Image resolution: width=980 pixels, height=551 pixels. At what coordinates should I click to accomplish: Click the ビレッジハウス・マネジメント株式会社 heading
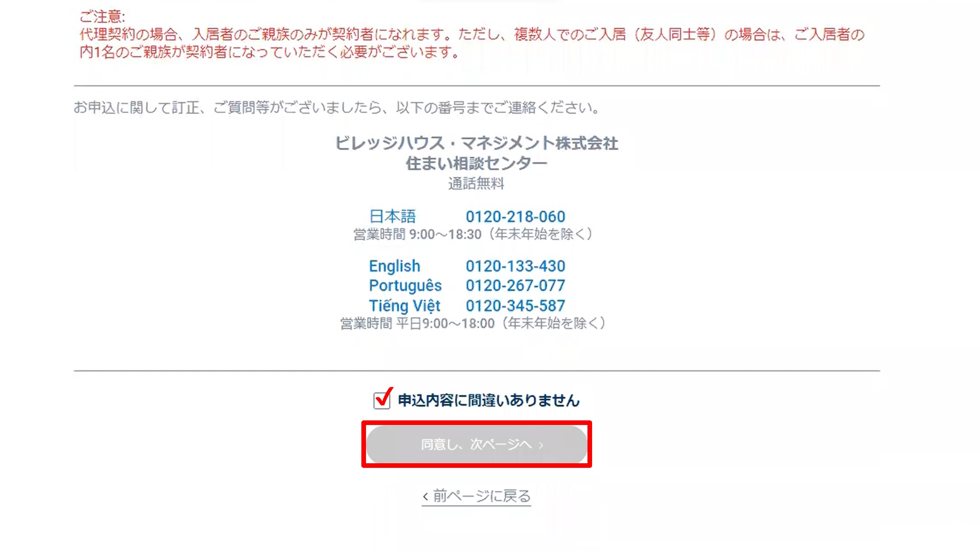pos(476,143)
